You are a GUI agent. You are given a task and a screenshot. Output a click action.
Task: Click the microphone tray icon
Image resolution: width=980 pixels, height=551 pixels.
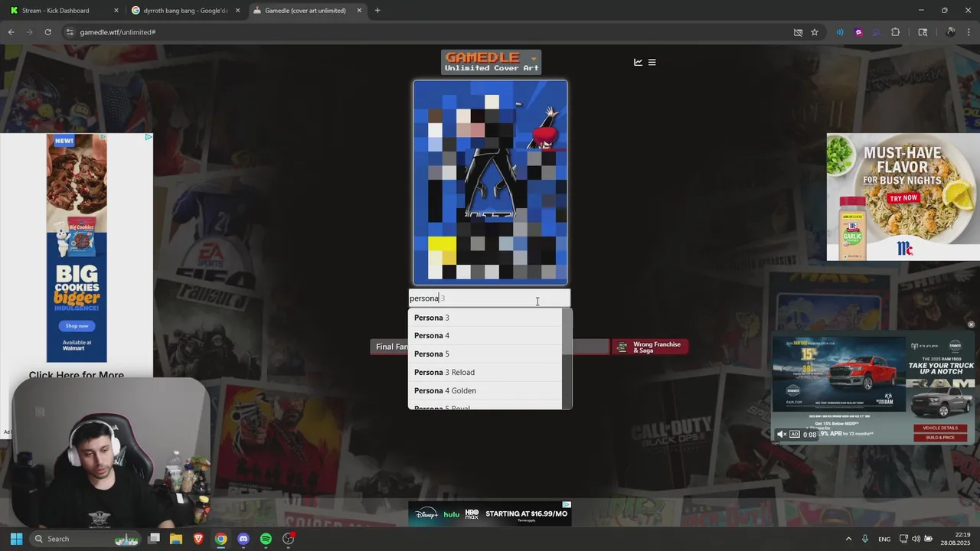point(865,539)
